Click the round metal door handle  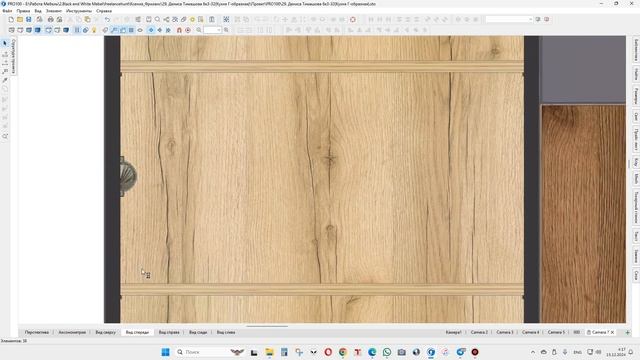(128, 177)
